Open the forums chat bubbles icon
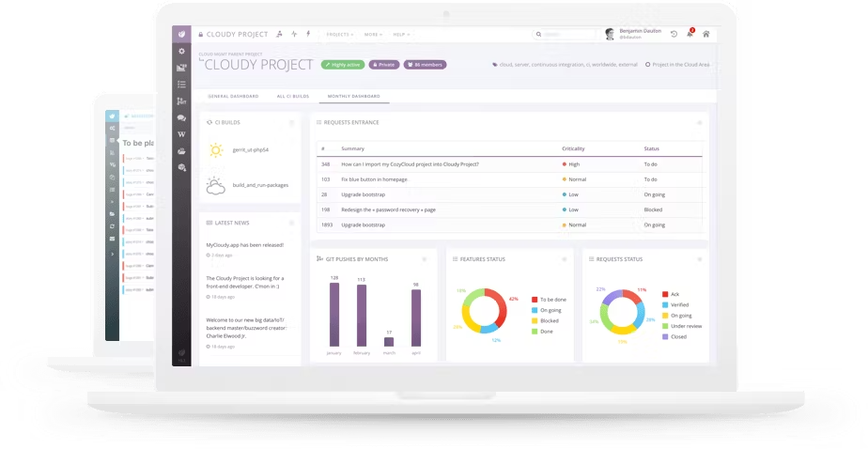This screenshot has height=449, width=868. click(181, 118)
